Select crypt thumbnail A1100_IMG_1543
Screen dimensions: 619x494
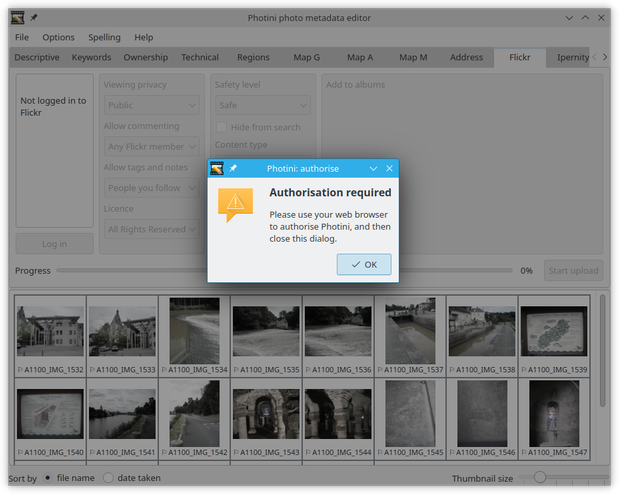[266, 419]
